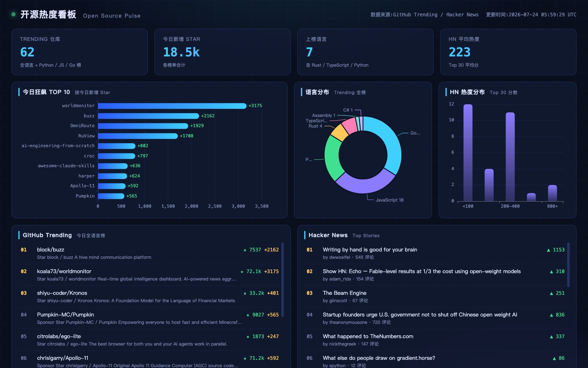Click the green status dot beside the title

point(13,14)
